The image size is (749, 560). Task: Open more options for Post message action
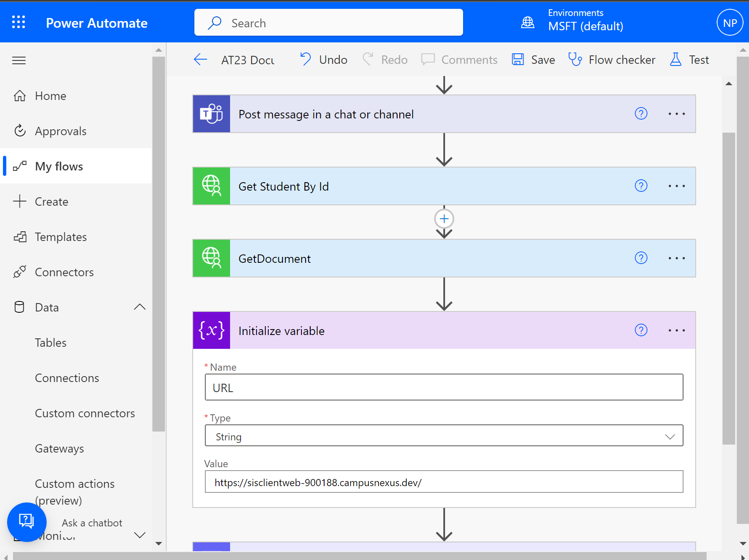[677, 114]
